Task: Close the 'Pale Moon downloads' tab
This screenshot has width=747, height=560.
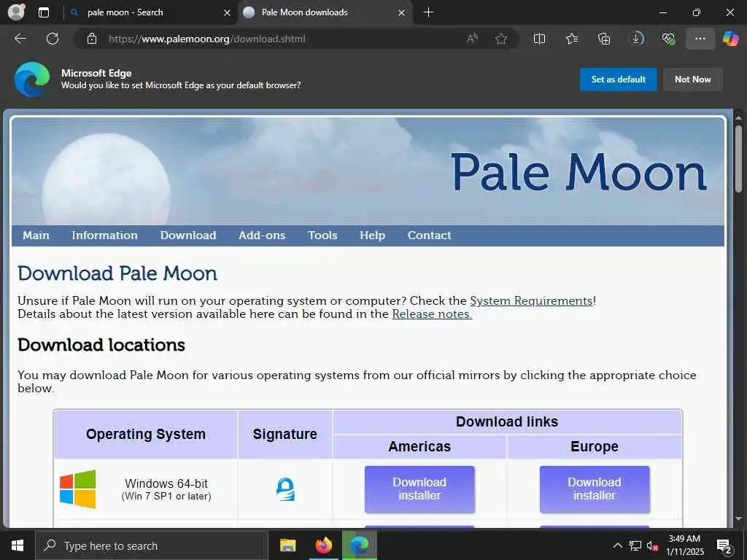Action: coord(402,12)
